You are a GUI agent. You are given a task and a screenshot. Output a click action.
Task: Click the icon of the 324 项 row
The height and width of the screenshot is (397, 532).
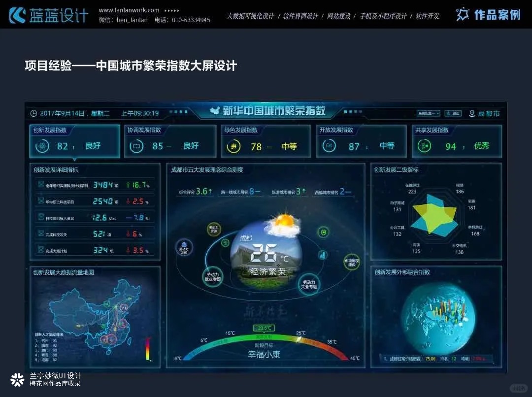point(41,249)
